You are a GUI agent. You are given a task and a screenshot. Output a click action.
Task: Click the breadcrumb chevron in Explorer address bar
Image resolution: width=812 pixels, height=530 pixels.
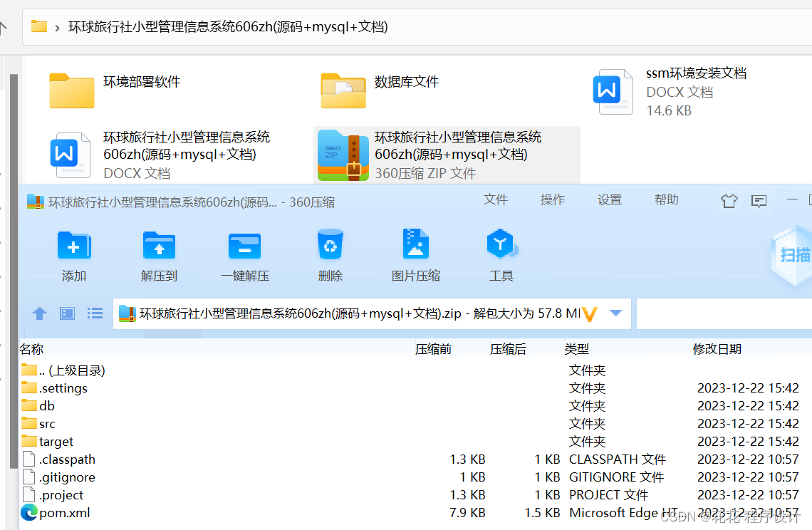pos(57,28)
